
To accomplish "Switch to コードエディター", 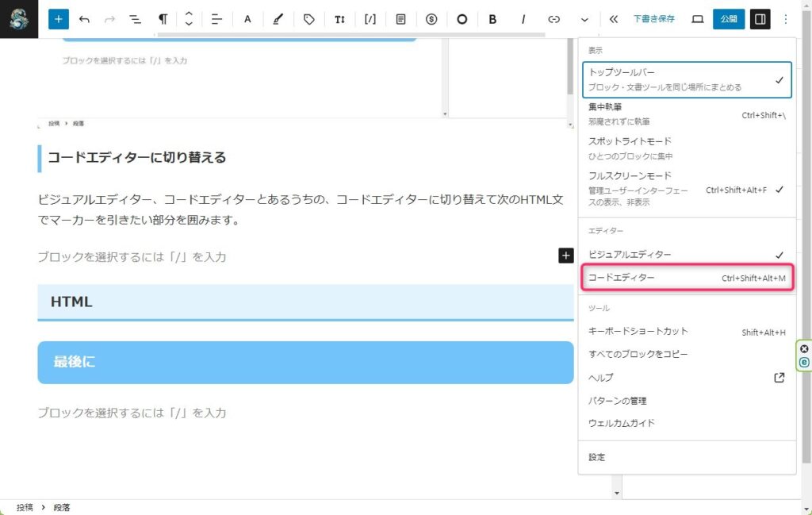I will click(x=687, y=279).
